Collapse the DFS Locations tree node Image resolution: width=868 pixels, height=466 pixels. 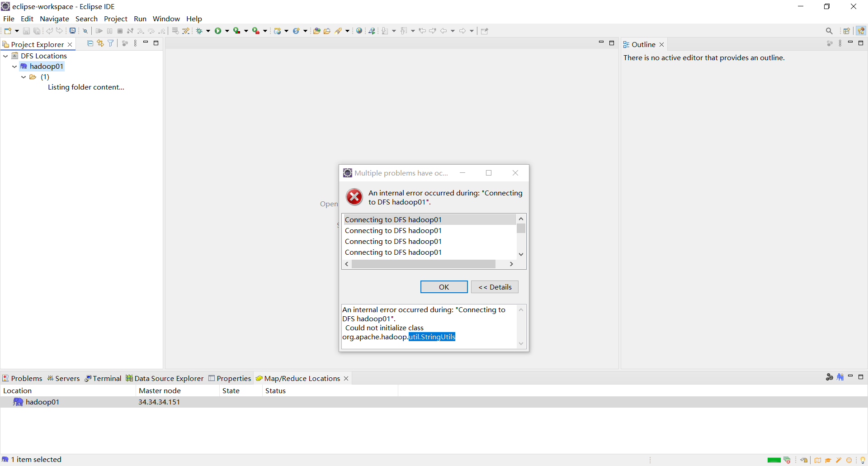pos(6,56)
